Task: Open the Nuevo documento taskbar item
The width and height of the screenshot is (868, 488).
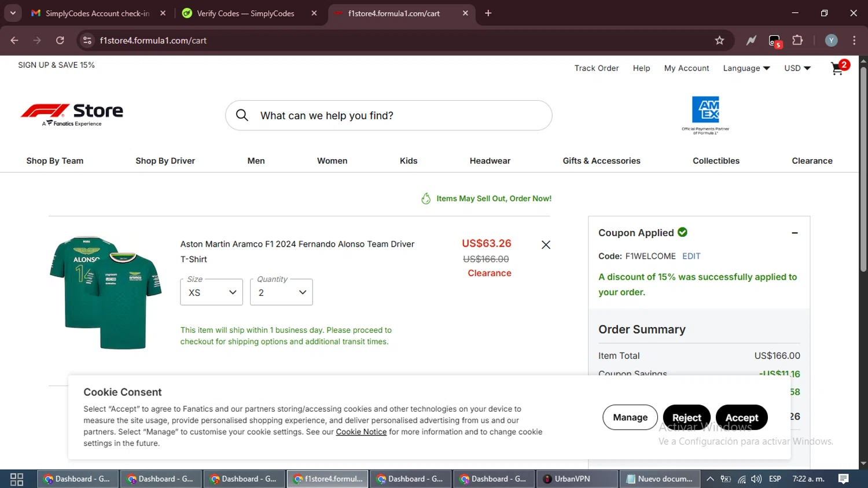Action: pyautogui.click(x=660, y=479)
